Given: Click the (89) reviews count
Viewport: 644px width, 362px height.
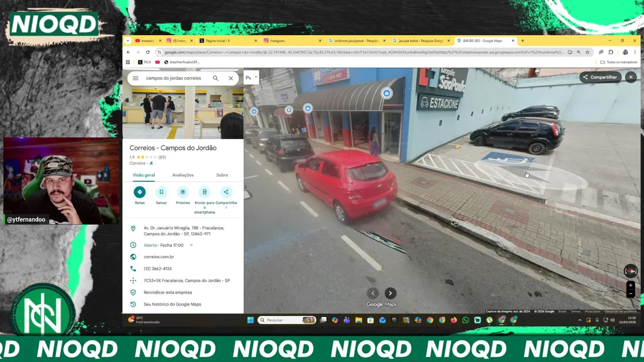Looking at the screenshot, I should tap(162, 157).
